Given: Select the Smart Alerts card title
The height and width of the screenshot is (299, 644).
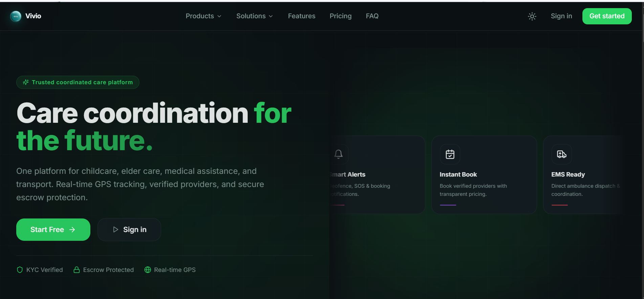Looking at the screenshot, I should pyautogui.click(x=347, y=175).
